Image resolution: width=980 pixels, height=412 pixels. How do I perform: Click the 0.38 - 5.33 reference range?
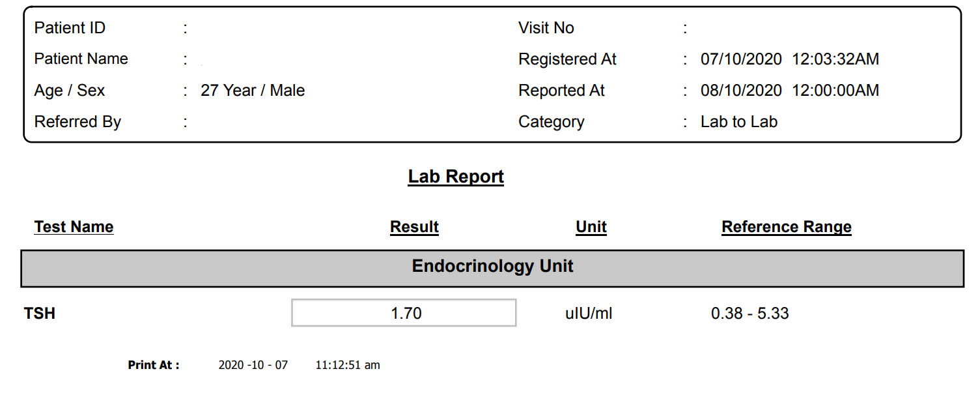coord(749,314)
